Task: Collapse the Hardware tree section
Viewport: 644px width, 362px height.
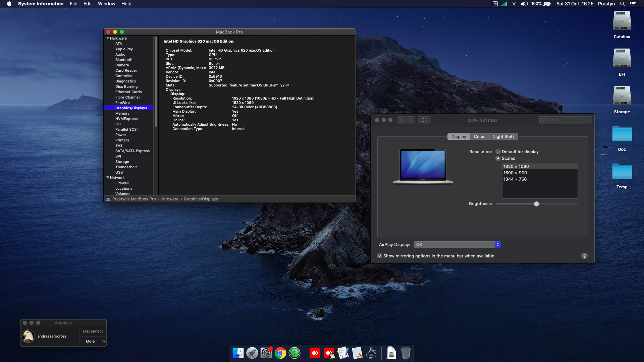Action: tap(108, 38)
